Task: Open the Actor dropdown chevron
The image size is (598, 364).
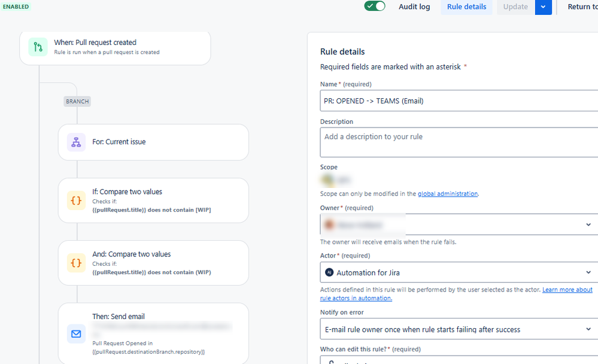Action: (588, 272)
